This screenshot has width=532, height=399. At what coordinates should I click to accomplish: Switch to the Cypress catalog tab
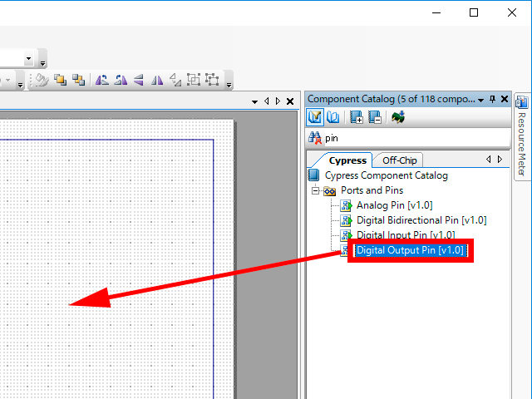[347, 160]
